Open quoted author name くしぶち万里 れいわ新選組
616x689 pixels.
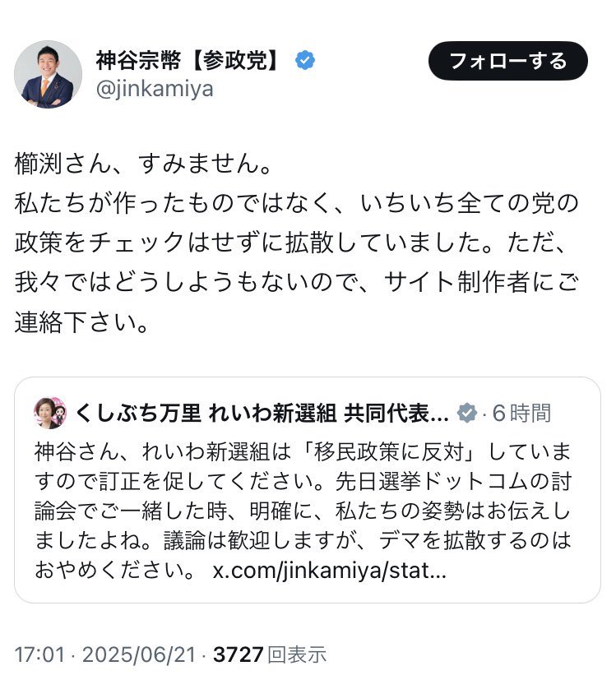(262, 413)
